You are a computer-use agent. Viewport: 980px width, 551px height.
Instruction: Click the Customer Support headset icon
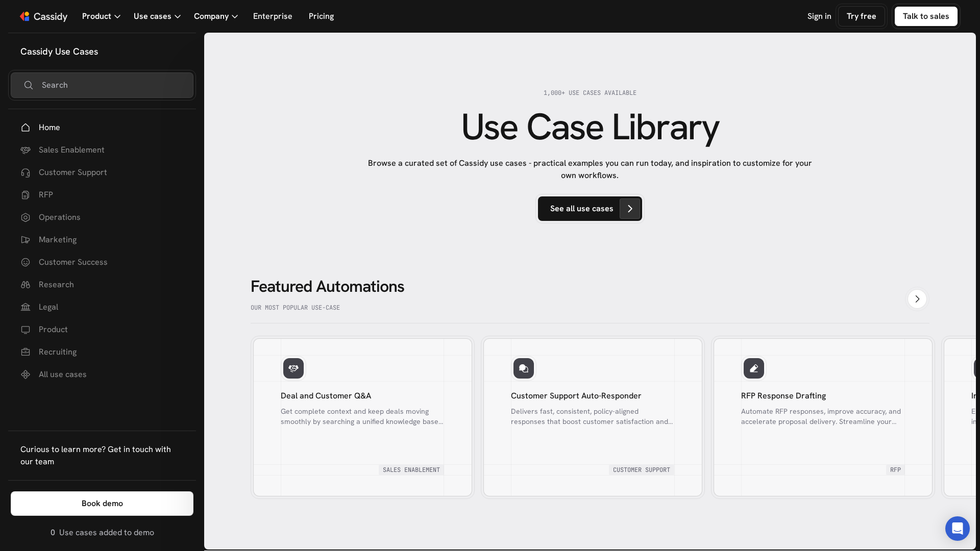click(x=26, y=172)
